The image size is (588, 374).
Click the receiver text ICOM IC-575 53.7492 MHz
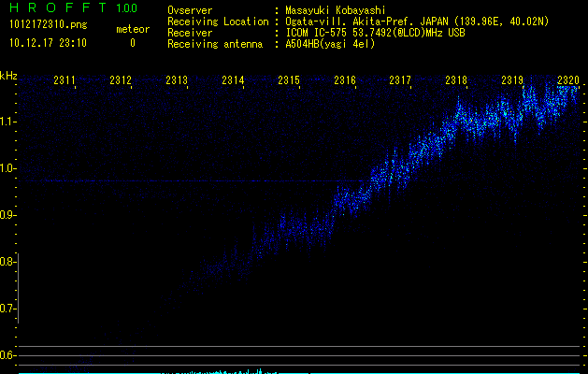coord(376,33)
